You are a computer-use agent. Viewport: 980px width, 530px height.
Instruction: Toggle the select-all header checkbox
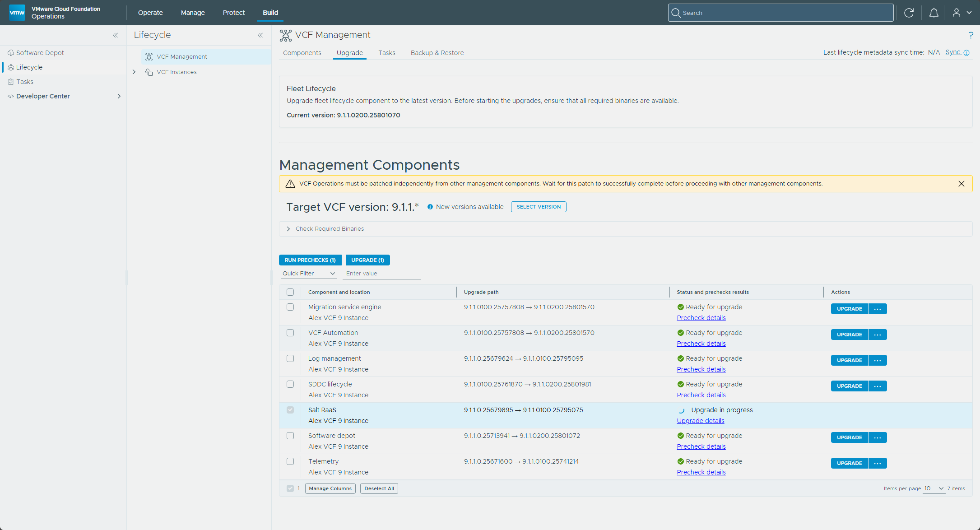(290, 292)
